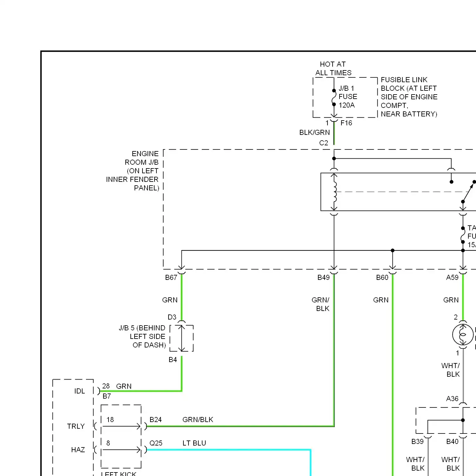Image resolution: width=476 pixels, height=476 pixels.
Task: Click the J/B 5 double-arrow connector symbol
Action: point(182,338)
